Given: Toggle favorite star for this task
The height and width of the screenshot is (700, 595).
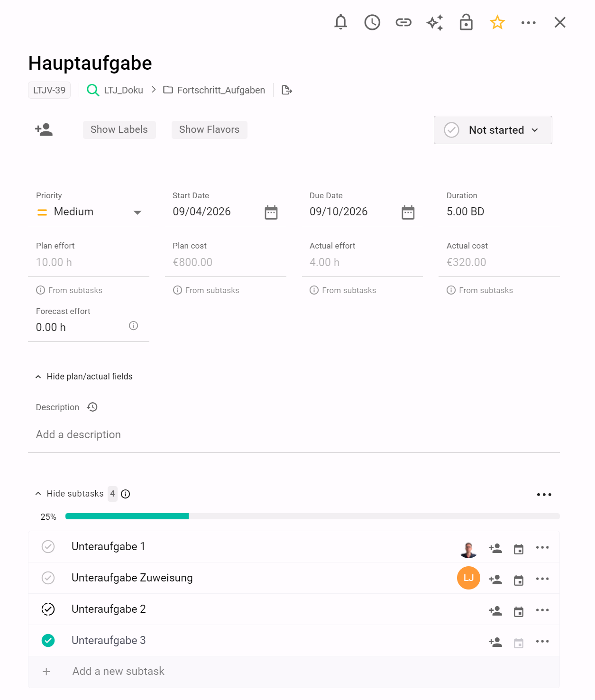Looking at the screenshot, I should coord(497,22).
